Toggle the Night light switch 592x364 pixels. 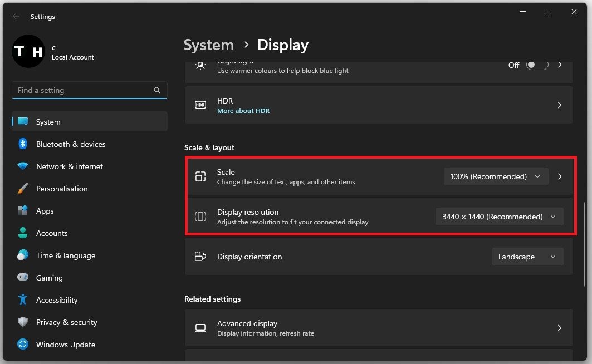537,65
